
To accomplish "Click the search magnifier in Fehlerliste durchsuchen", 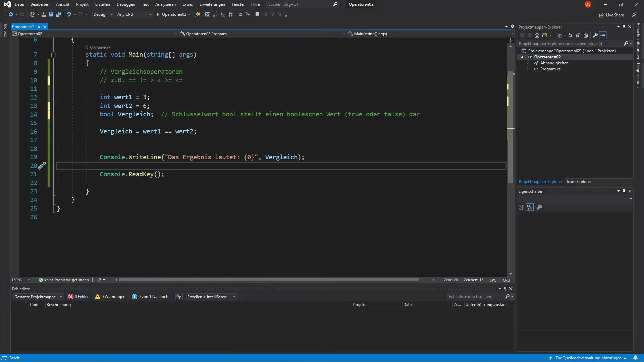I will (507, 297).
